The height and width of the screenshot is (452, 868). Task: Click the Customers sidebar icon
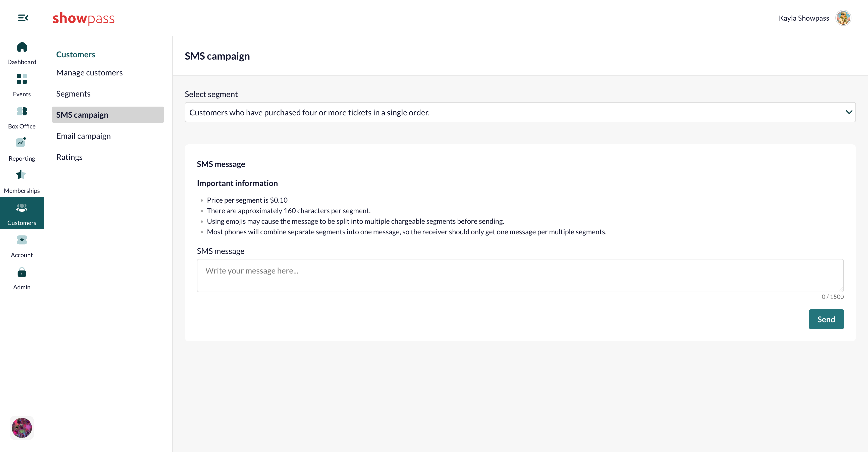(x=22, y=208)
